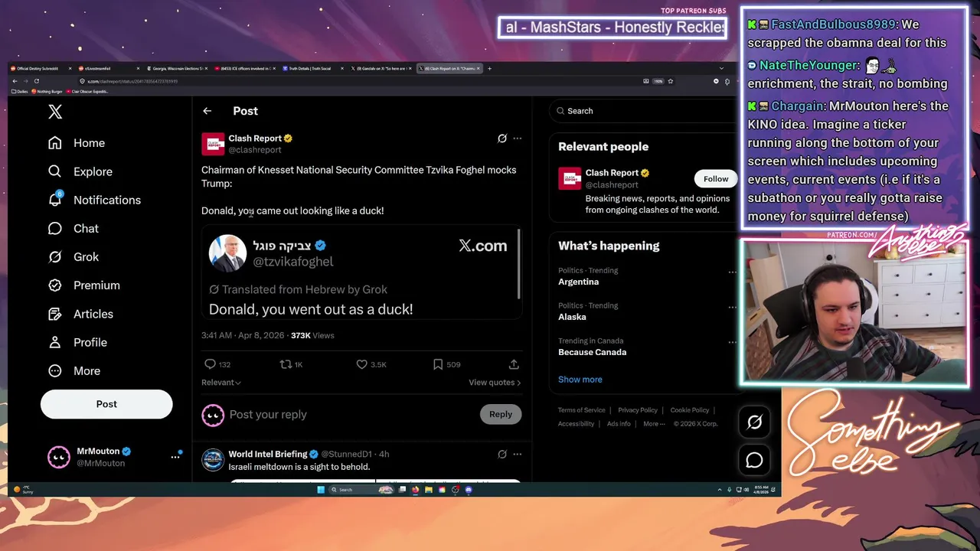Switch to Official Destiny Subreddit tab
This screenshot has width=980, height=551.
click(x=41, y=69)
